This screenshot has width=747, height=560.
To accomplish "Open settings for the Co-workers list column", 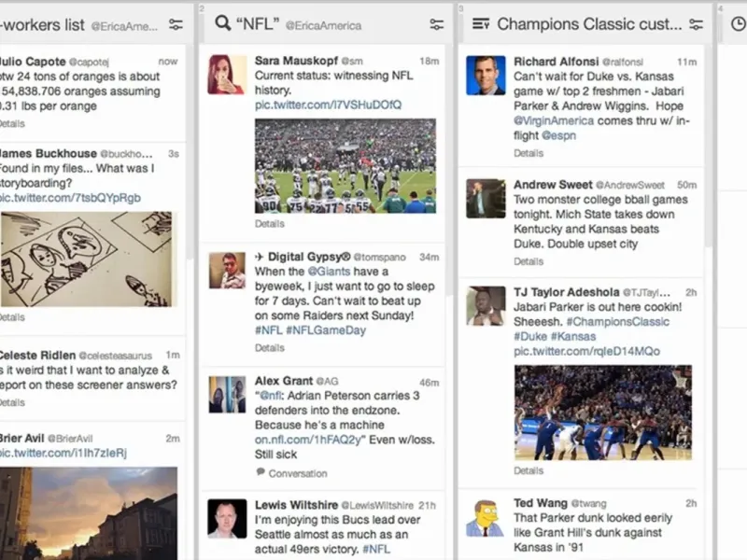I will coord(175,24).
